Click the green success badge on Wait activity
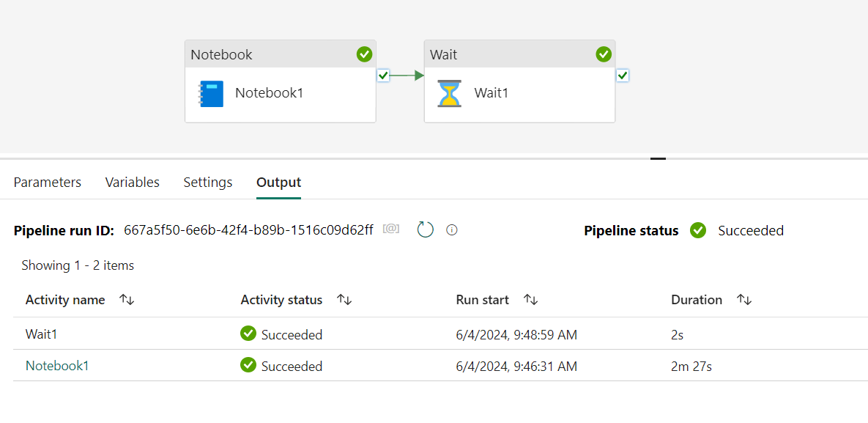The width and height of the screenshot is (868, 423). [604, 54]
